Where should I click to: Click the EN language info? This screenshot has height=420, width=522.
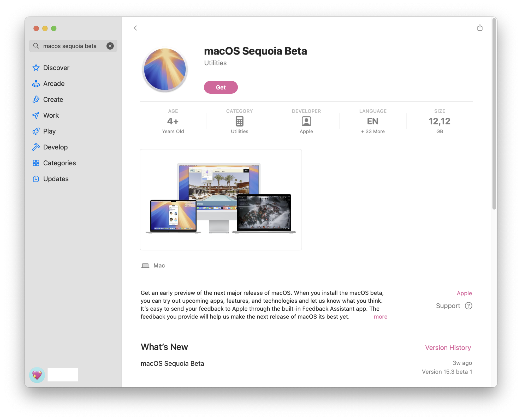tap(373, 121)
